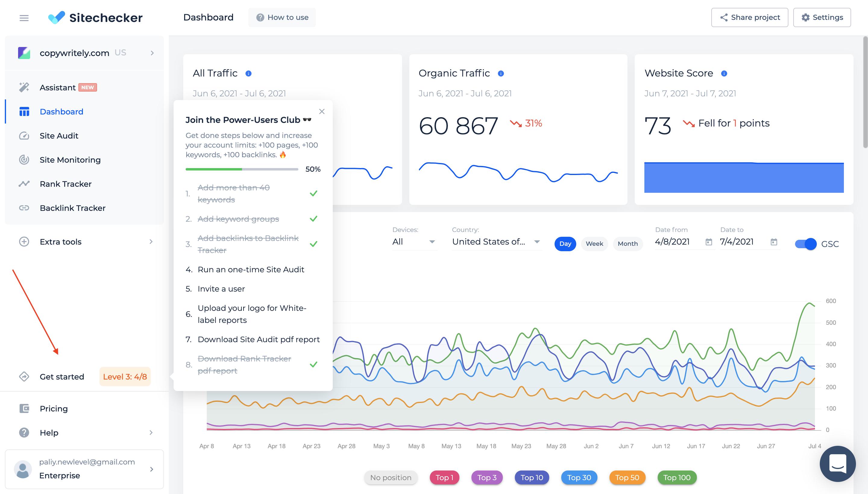This screenshot has height=494, width=868.
Task: Click the copywritely.com project favicon
Action: [24, 53]
